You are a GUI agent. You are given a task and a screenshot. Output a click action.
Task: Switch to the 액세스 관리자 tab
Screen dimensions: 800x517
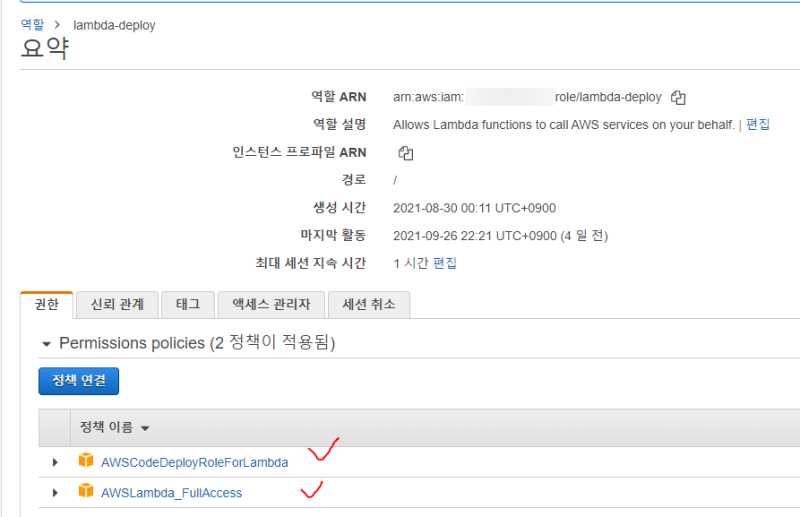(x=271, y=305)
